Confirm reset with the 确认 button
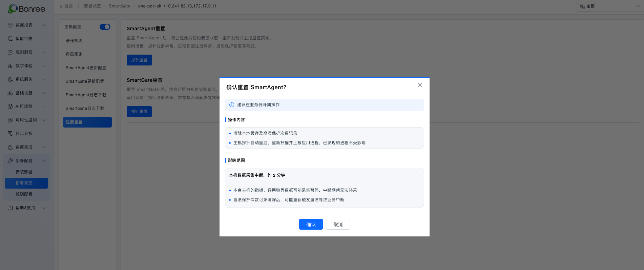644x270 pixels. coord(311,224)
